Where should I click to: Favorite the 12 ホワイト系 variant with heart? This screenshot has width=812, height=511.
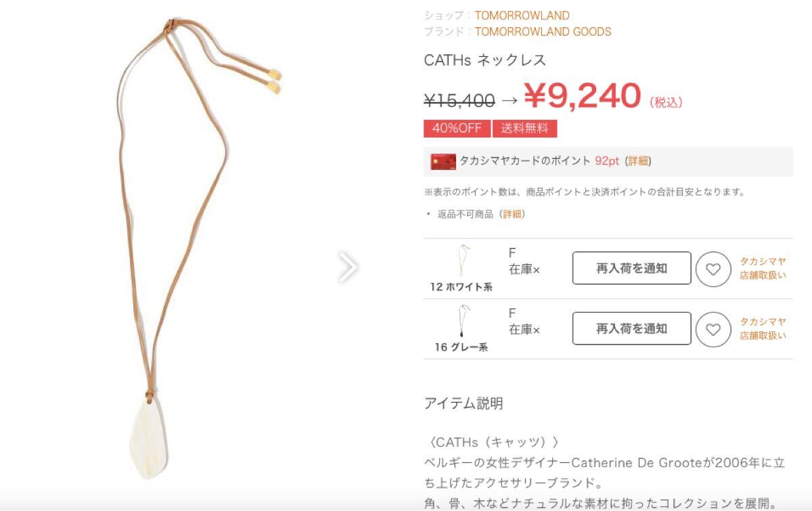point(713,269)
